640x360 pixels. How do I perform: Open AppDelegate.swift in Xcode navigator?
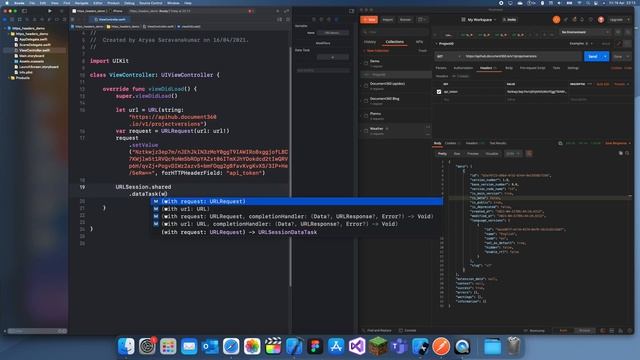point(33,39)
